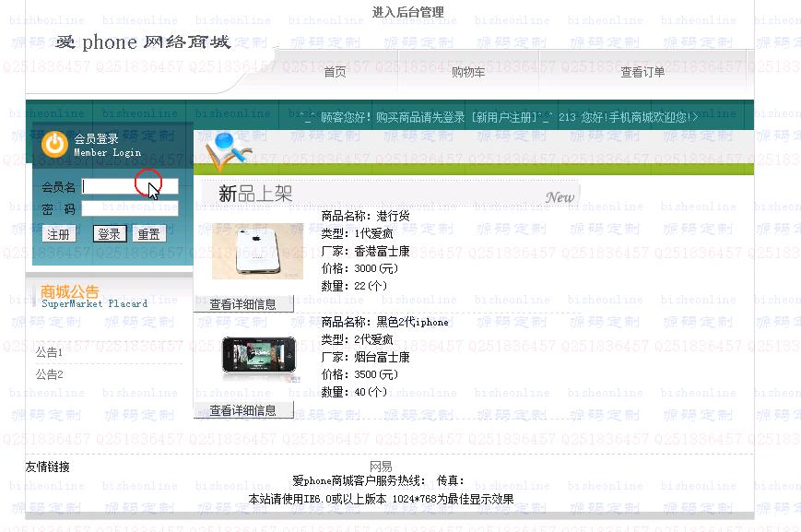Open the 网易 friendly link
Screen dimensions: 801x532
click(x=381, y=466)
